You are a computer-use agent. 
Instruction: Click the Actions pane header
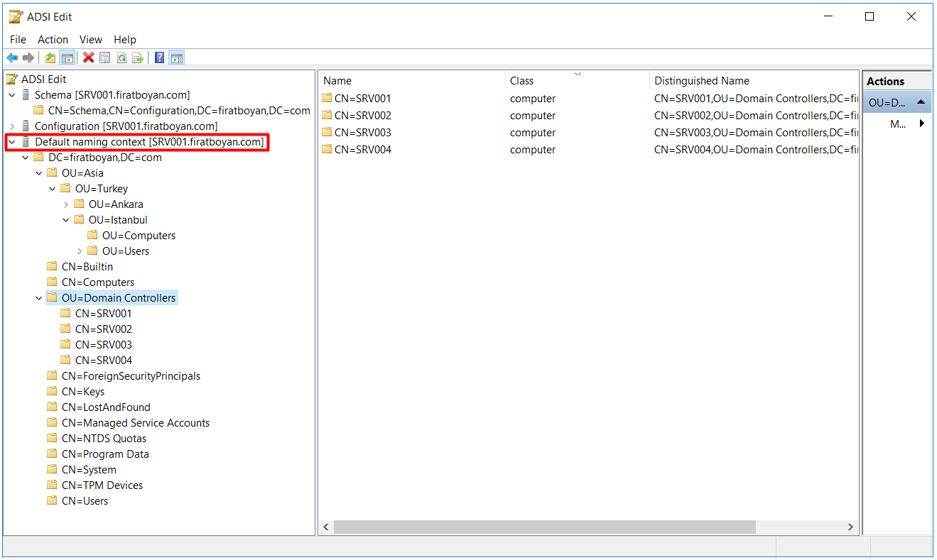[897, 81]
